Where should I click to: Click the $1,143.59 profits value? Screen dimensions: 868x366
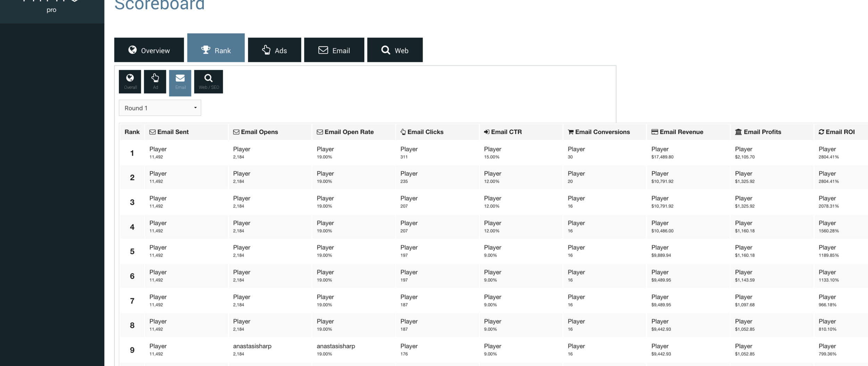(745, 280)
